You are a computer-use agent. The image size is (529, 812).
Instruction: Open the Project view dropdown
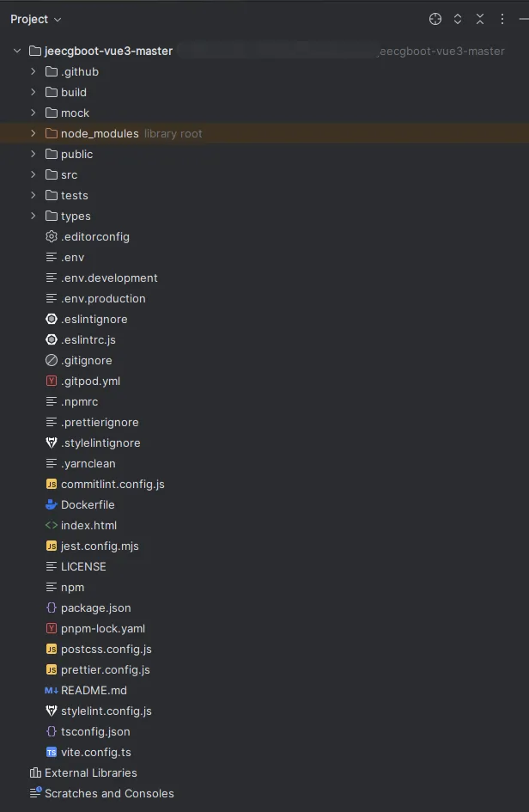[x=36, y=19]
